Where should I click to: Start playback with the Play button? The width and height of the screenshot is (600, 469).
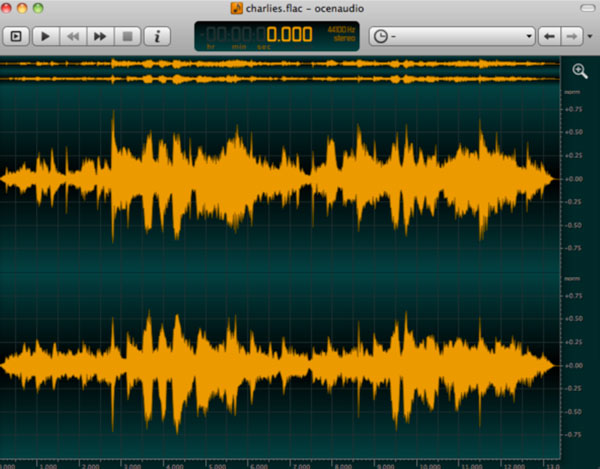pos(46,36)
